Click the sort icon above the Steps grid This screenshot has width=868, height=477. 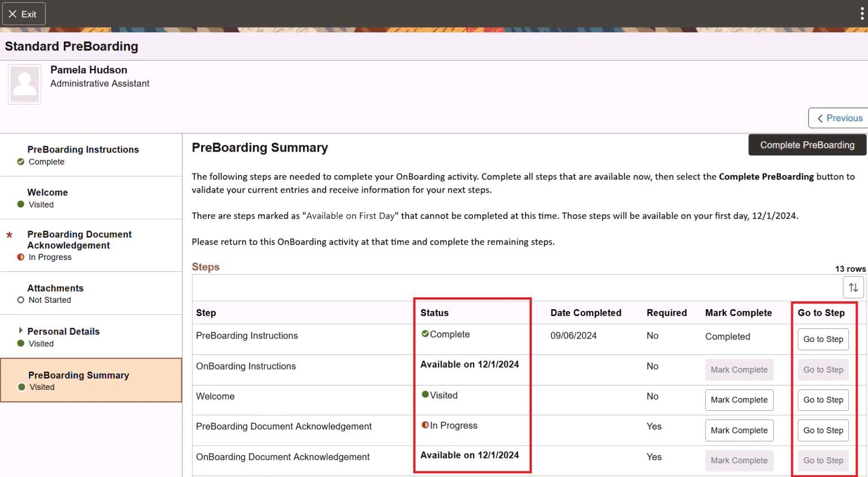[853, 287]
